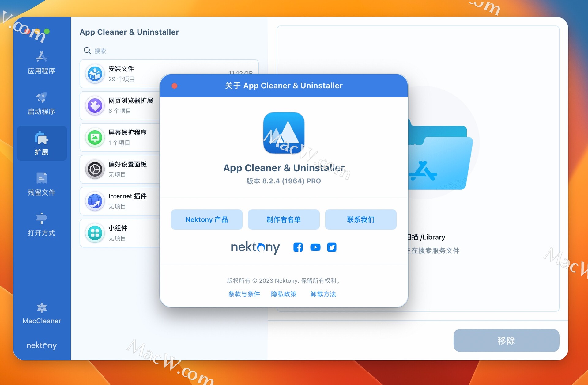Open Nektony 产品 button
The height and width of the screenshot is (385, 588).
point(207,219)
